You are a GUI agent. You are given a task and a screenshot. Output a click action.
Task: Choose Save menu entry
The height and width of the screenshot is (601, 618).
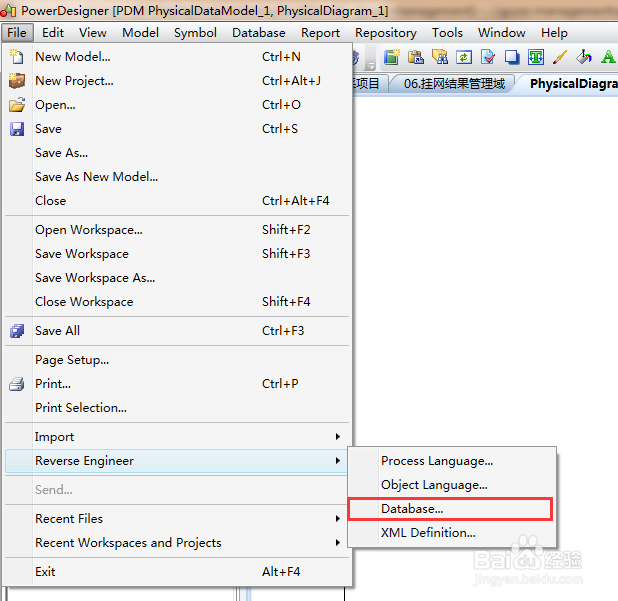177,129
